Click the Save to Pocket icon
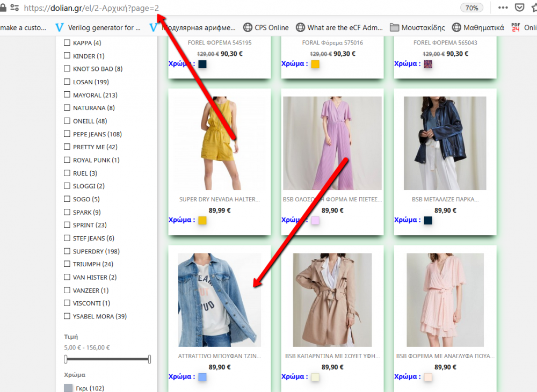The width and height of the screenshot is (537, 392). click(x=519, y=8)
